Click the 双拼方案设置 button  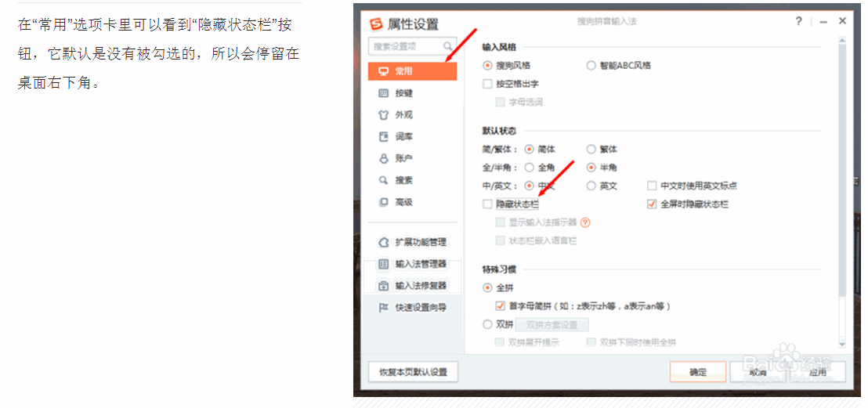[x=552, y=325]
